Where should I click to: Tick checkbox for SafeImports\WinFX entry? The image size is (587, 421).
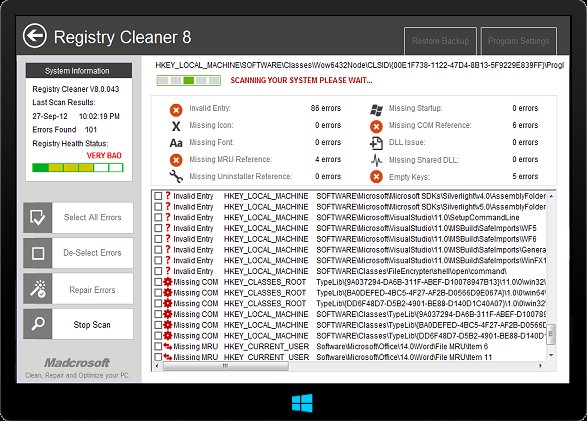click(x=158, y=260)
